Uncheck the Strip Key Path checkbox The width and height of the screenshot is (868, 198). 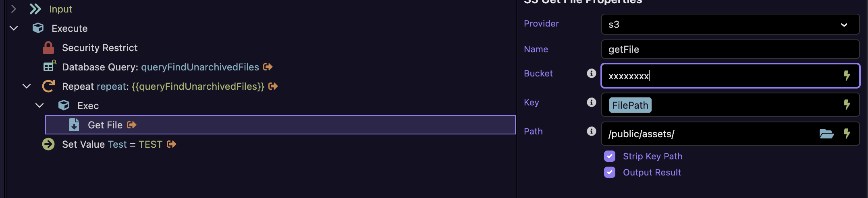coord(610,156)
